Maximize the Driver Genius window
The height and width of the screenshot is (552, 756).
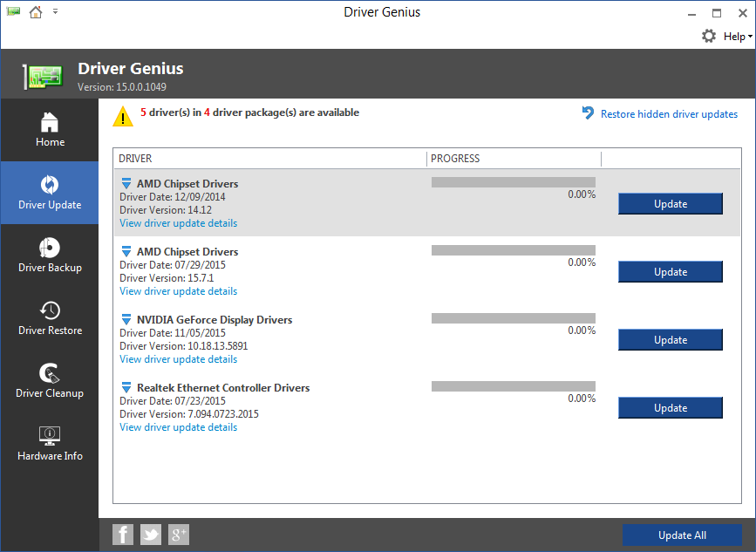click(717, 13)
